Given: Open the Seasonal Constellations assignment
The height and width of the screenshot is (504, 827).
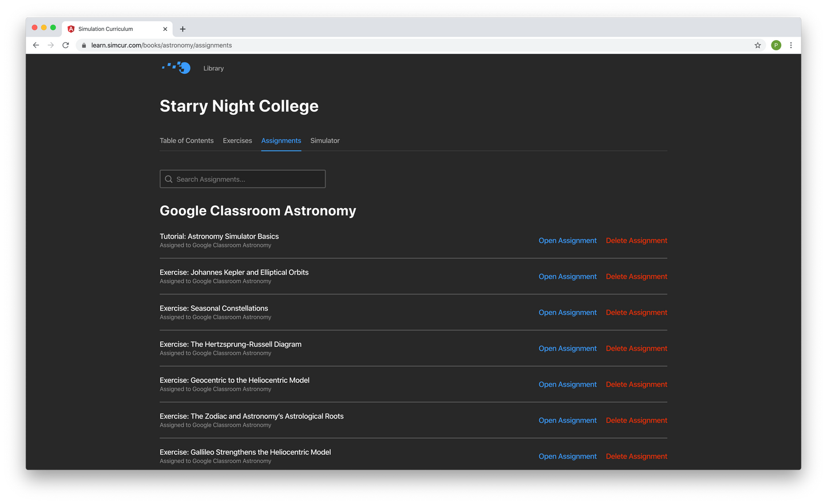Looking at the screenshot, I should click(x=567, y=313).
